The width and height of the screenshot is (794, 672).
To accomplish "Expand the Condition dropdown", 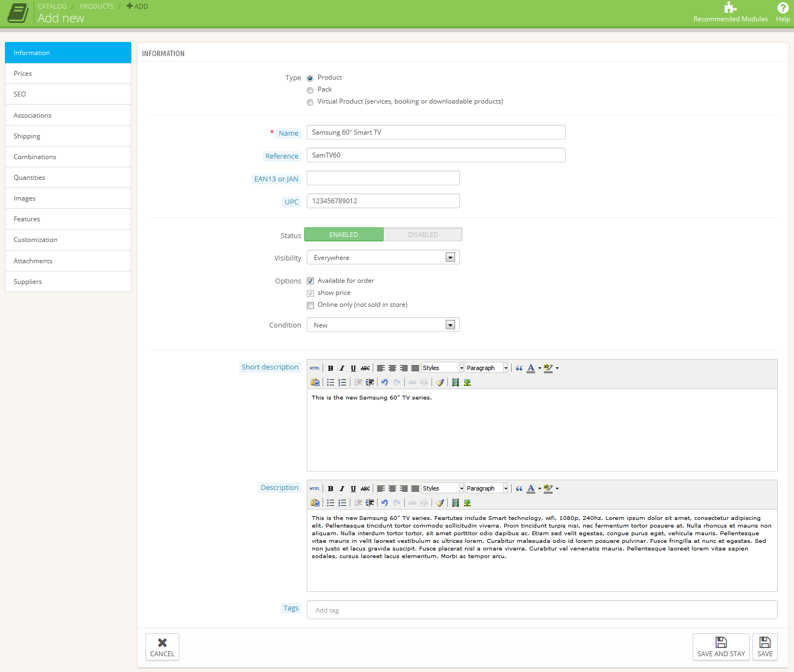I will pos(383,325).
